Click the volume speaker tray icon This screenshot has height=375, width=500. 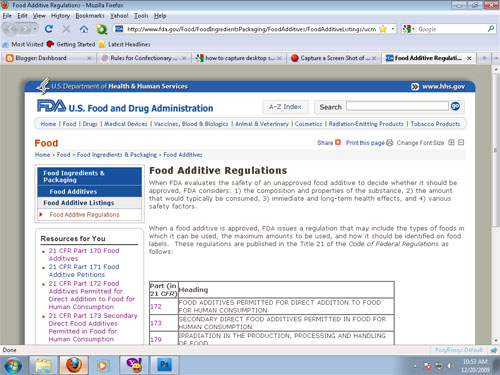click(450, 366)
